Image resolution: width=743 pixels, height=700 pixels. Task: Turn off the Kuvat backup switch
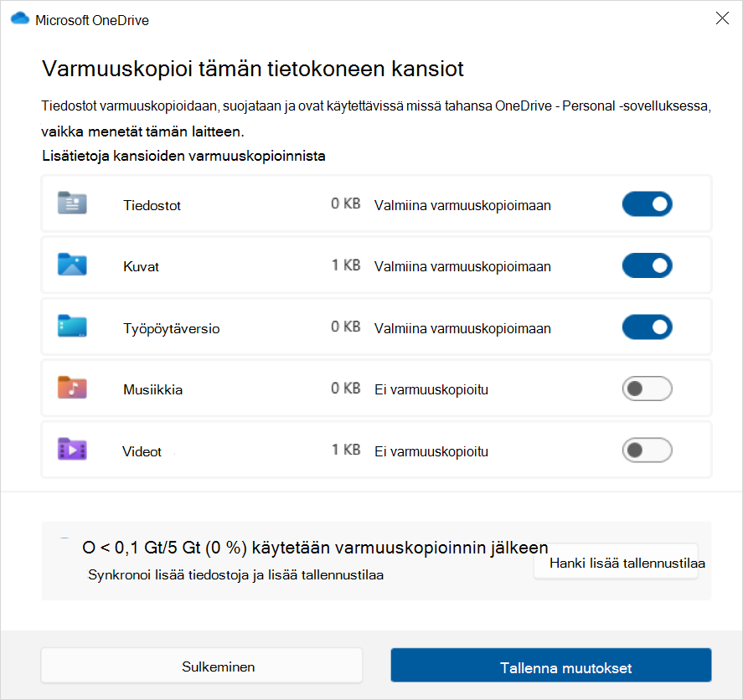coord(648,265)
